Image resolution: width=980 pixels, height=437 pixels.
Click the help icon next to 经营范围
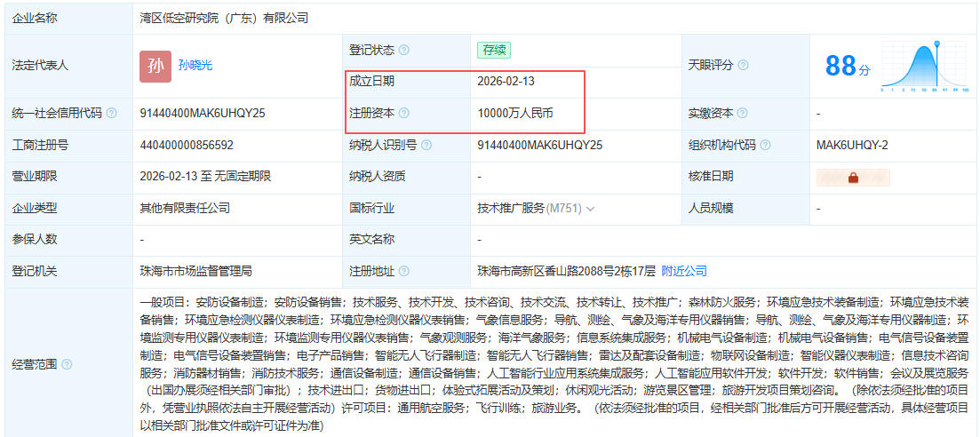[x=67, y=364]
